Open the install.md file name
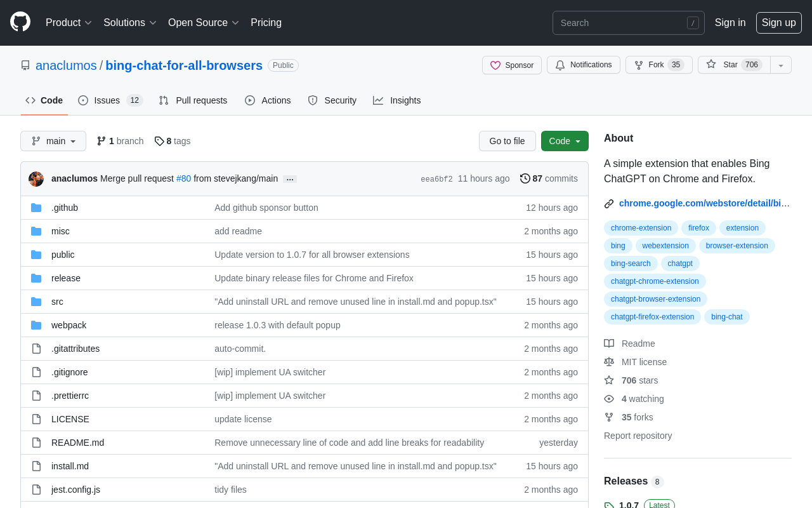 (x=70, y=466)
